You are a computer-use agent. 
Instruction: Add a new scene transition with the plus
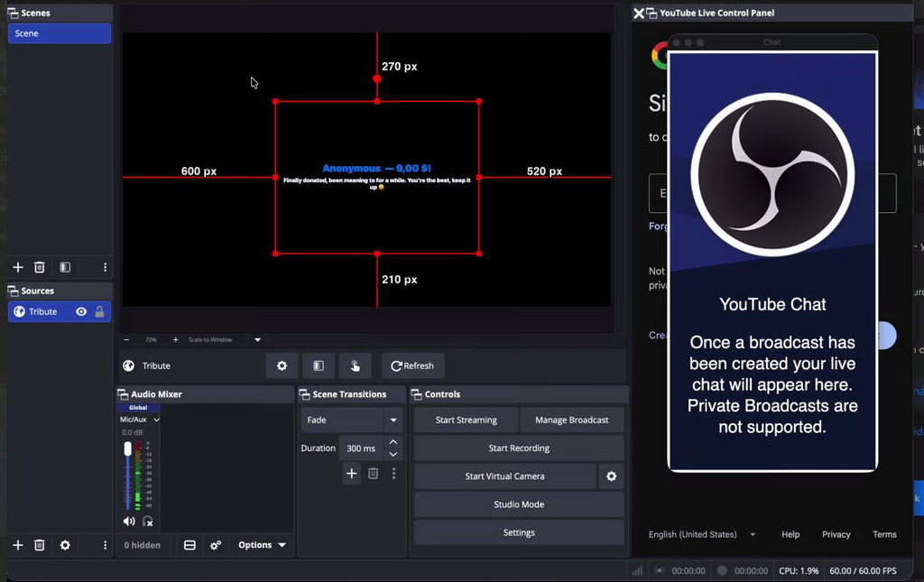coord(351,474)
